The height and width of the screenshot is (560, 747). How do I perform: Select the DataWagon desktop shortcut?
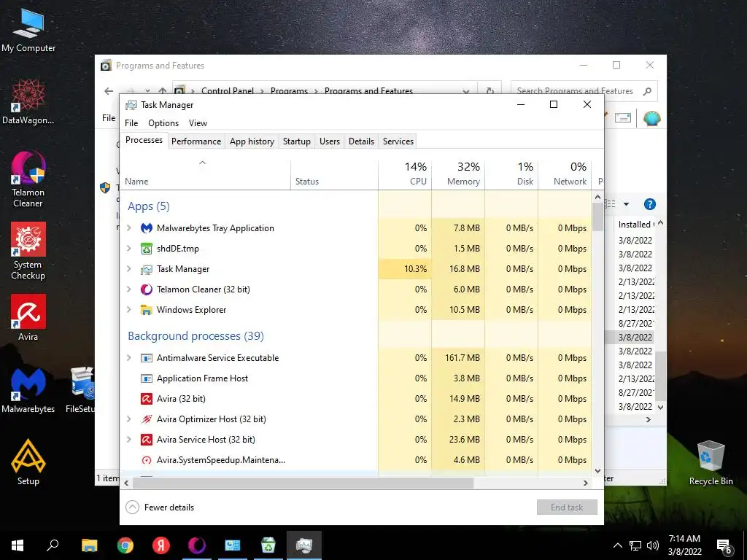pyautogui.click(x=28, y=102)
